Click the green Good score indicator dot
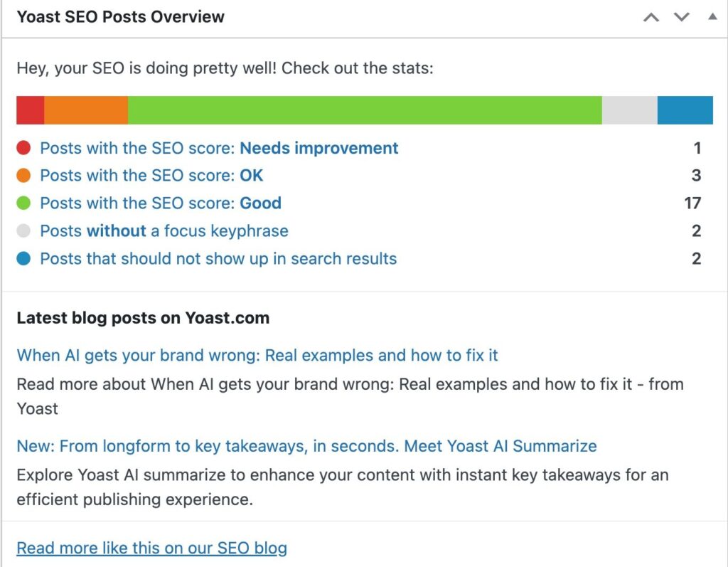This screenshot has height=567, width=728. (23, 203)
